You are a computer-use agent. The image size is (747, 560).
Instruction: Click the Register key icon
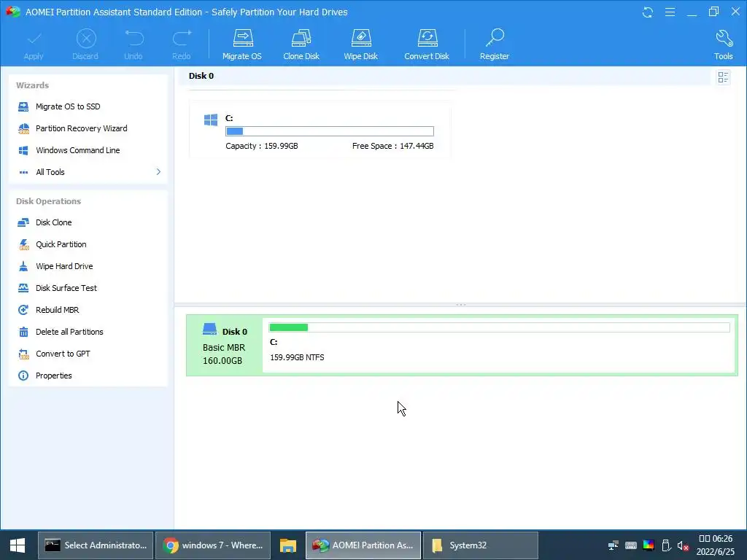click(x=495, y=38)
